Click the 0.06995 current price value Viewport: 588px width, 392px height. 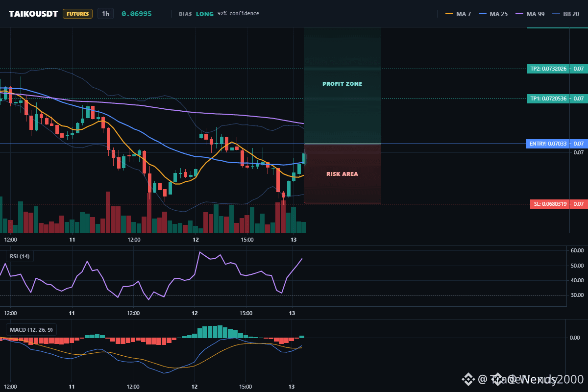137,14
